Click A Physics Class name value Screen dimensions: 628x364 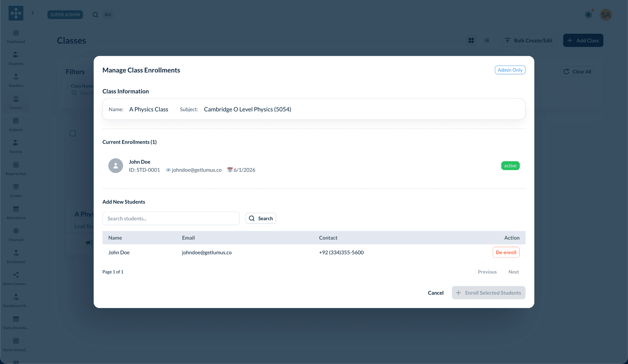(149, 109)
